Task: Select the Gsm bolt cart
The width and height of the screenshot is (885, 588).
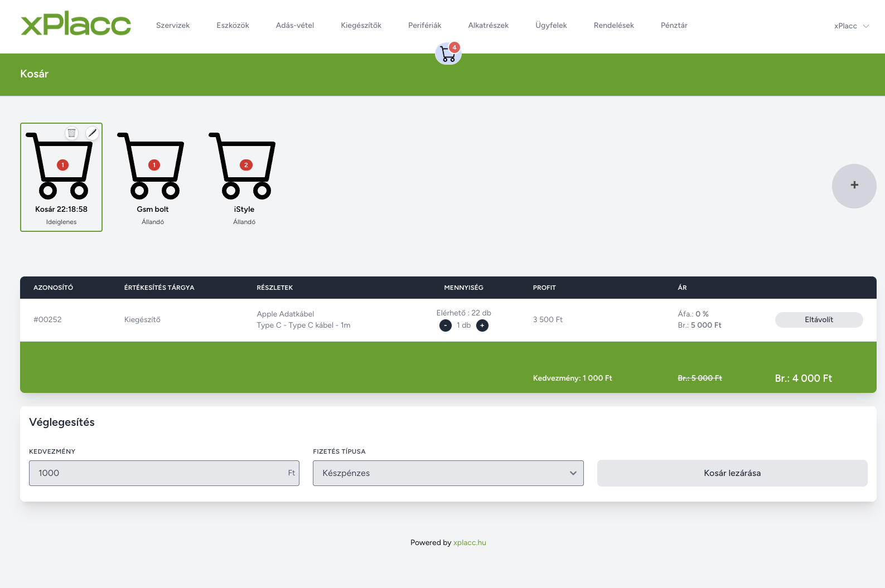Action: click(152, 177)
